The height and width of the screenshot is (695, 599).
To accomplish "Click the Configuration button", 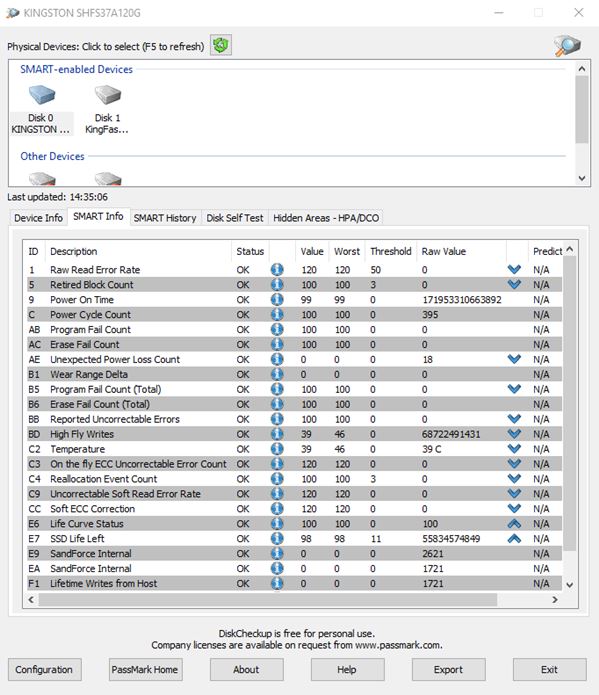I will point(44,669).
